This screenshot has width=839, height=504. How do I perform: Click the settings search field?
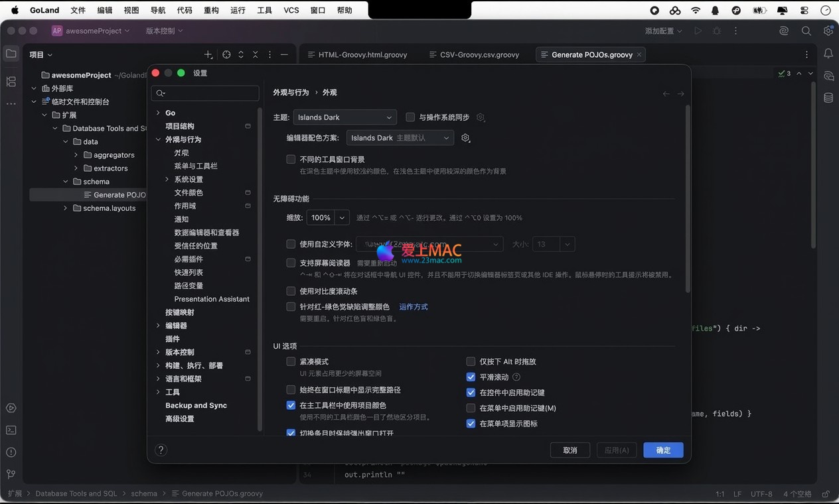coord(206,94)
